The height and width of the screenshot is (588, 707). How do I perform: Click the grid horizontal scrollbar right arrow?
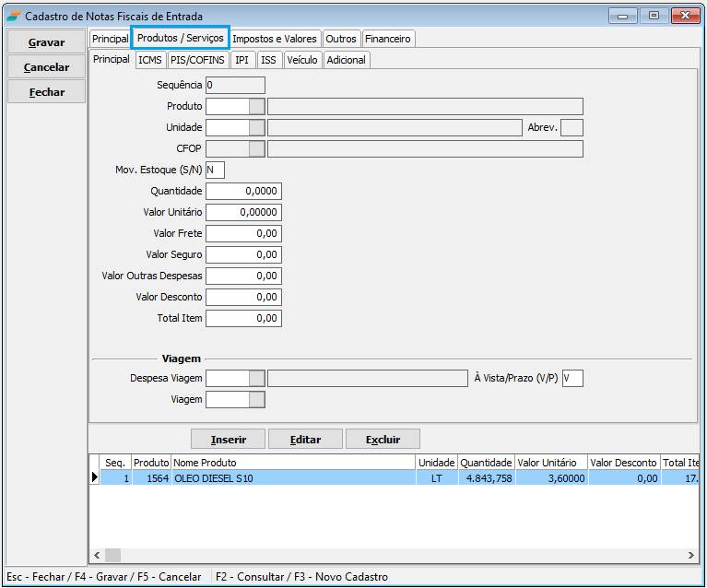(x=691, y=555)
